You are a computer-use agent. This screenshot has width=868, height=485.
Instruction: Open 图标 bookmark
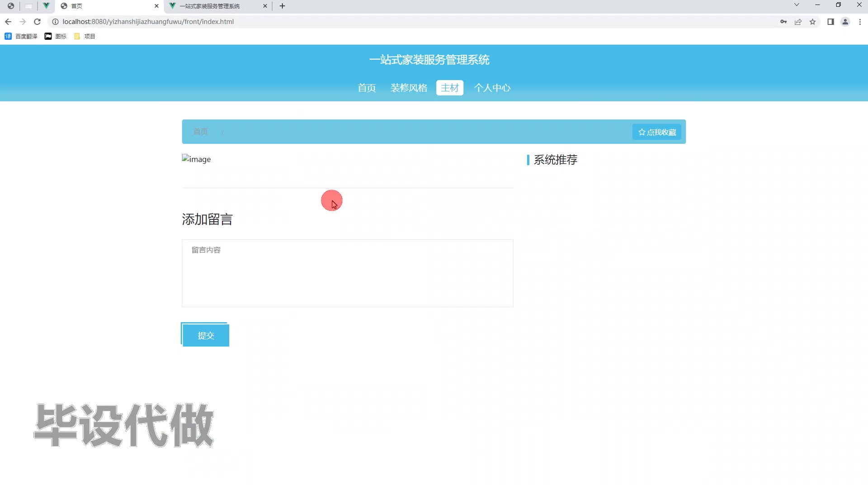coord(56,36)
